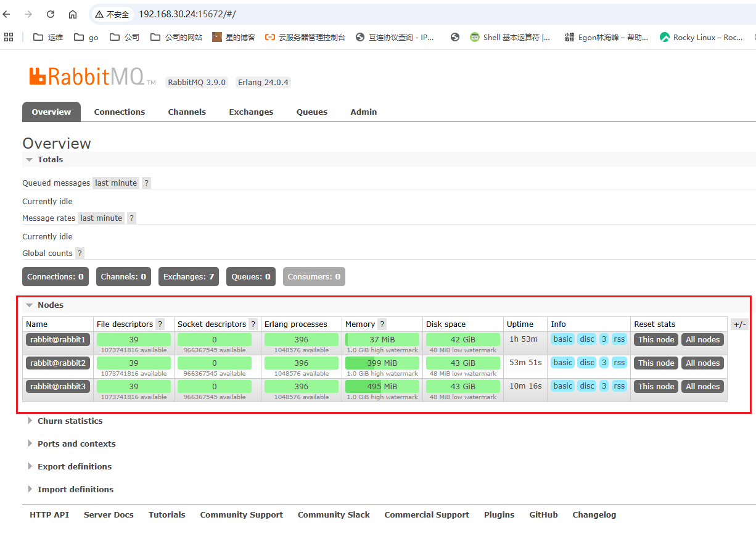Open the unlabeled globe bookmark
756x549 pixels.
click(455, 37)
